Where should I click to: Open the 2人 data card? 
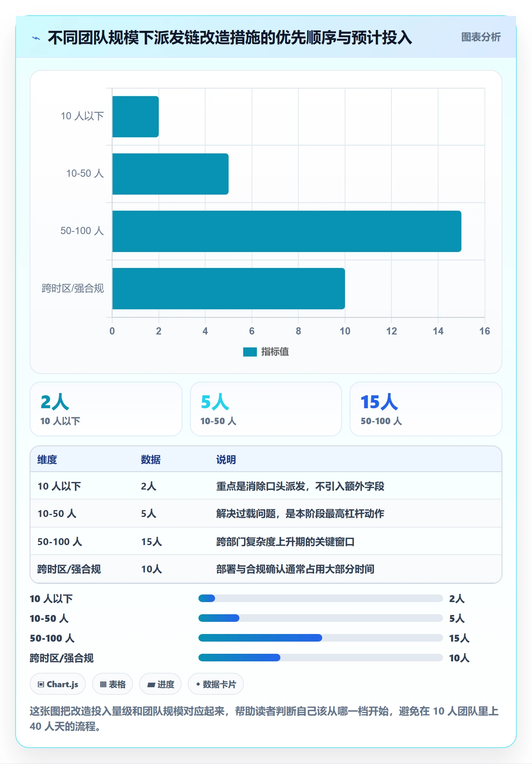[x=106, y=409]
